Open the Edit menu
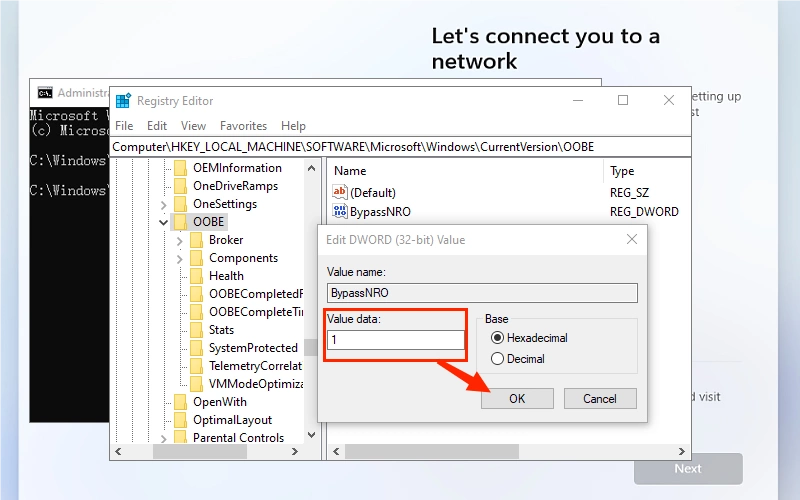Screen dimensions: 800x500 (x=157, y=126)
